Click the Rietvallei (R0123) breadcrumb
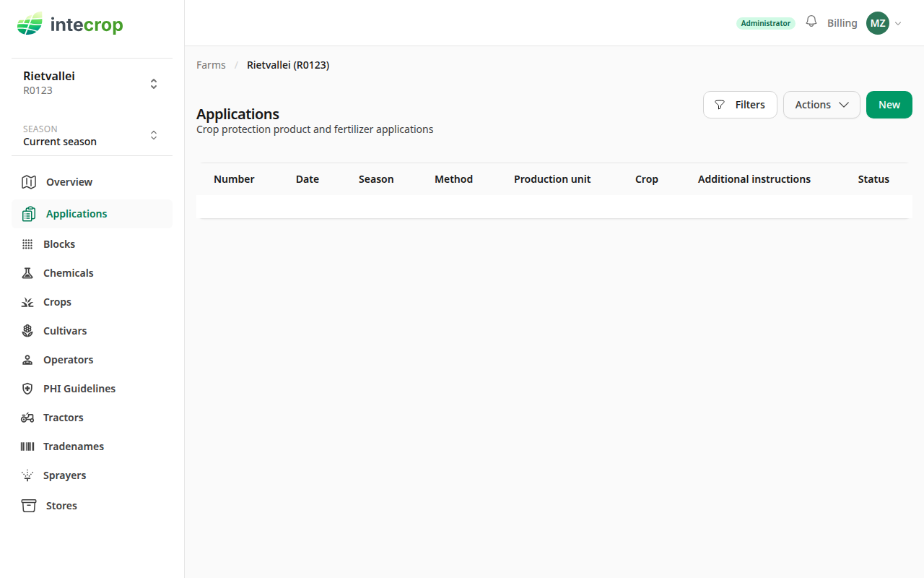 (288, 65)
